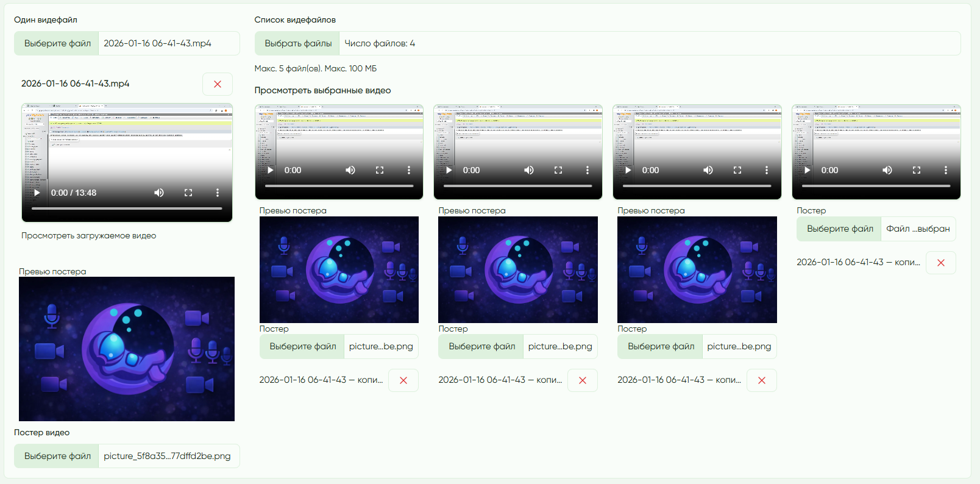This screenshot has height=484, width=980.
Task: Click 'Макс. 5 файл(ов). Макс. 100 МБ' hint
Action: tap(316, 68)
